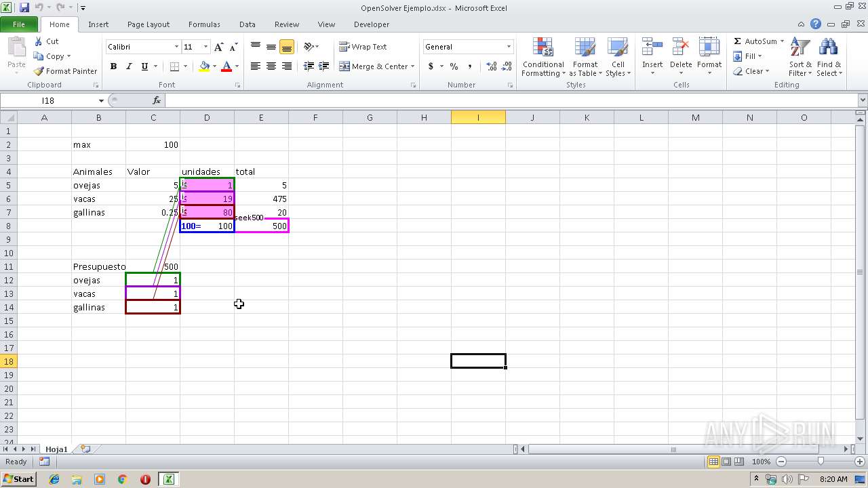Expand the number format General dropdown
This screenshot has height=488, width=868.
(x=509, y=47)
